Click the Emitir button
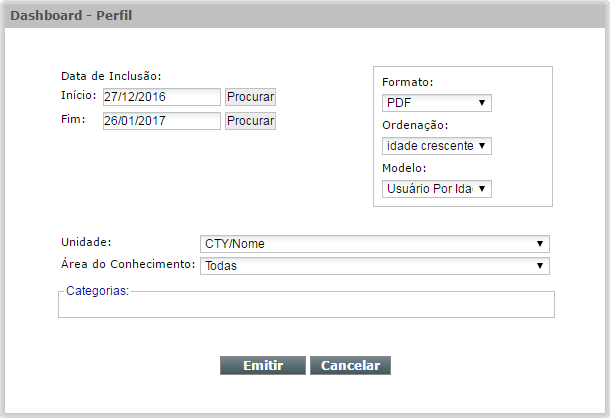The width and height of the screenshot is (610, 418). (263, 365)
